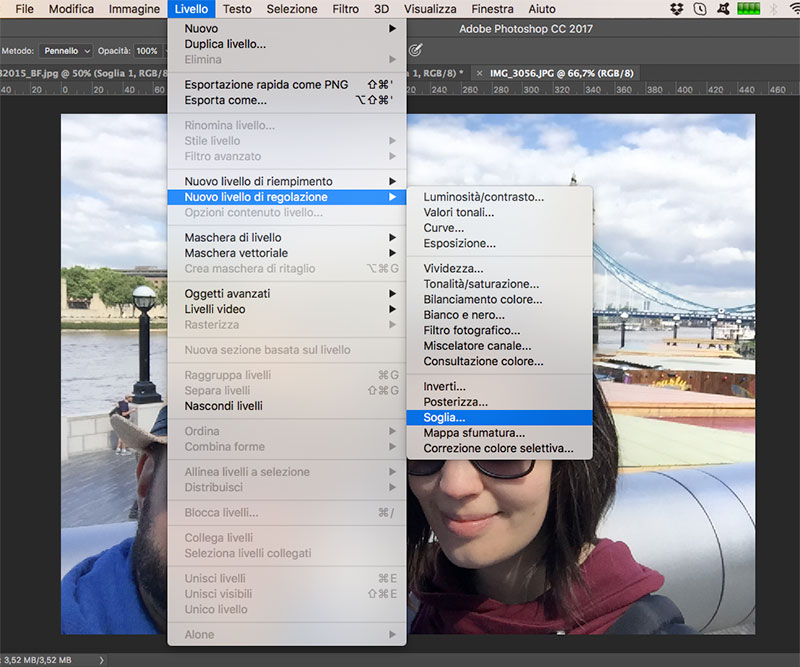Viewport: 800px width, 667px height.
Task: Select Soglia... adjustment layer
Action: (x=499, y=417)
